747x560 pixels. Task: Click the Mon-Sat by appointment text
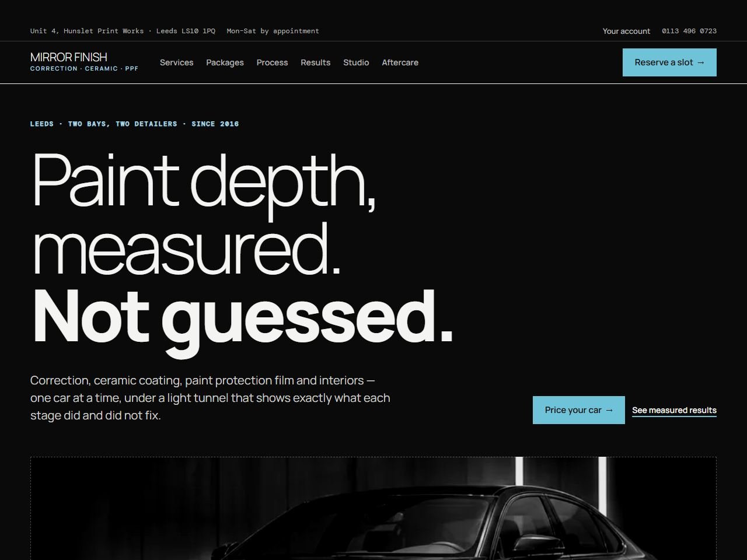[273, 31]
